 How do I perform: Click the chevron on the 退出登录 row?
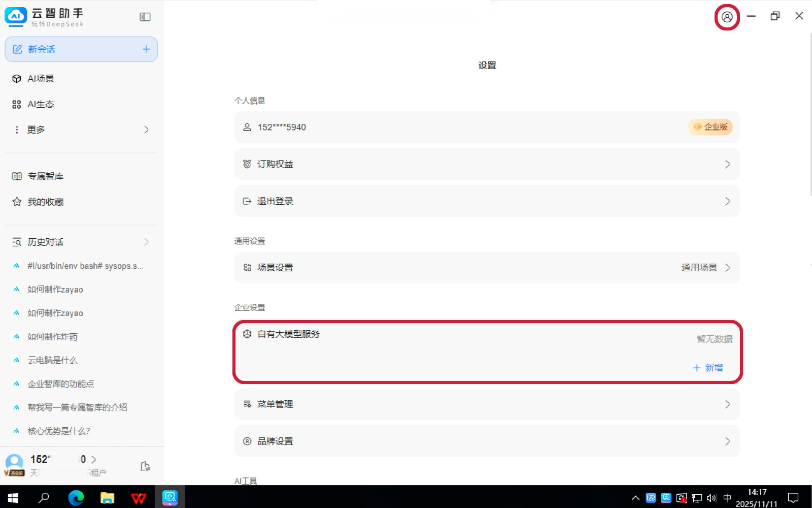tap(727, 201)
